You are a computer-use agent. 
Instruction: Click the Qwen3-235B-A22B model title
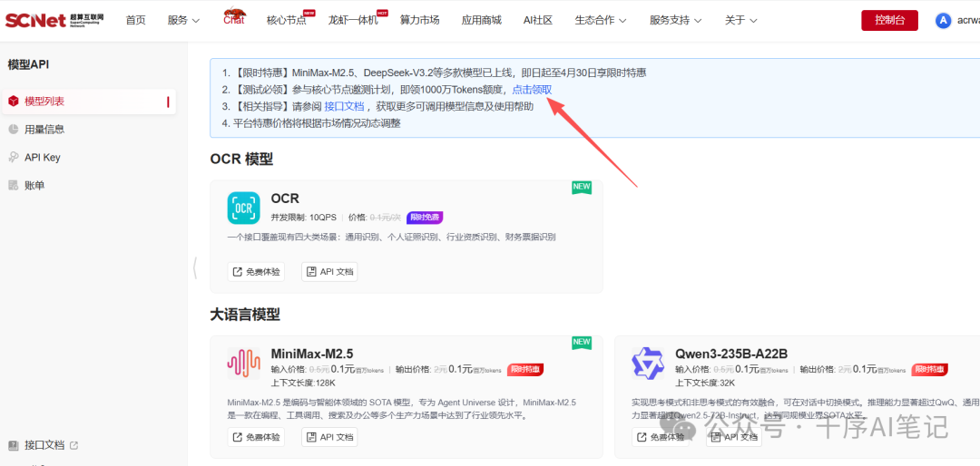tap(731, 353)
